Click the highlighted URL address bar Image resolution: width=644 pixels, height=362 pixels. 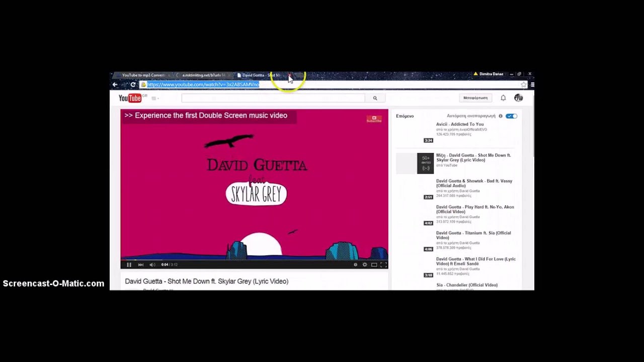203,84
